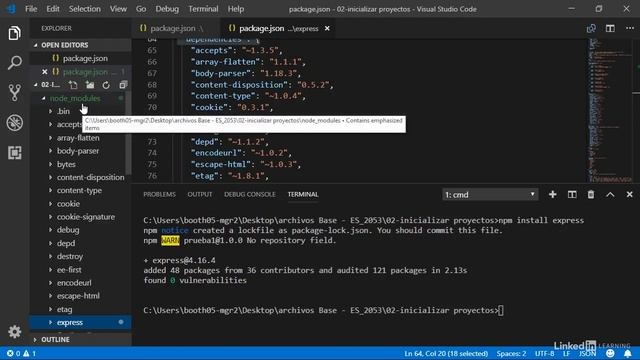Click line 75 escape-html dependency
The height and width of the screenshot is (360, 640).
246,164
